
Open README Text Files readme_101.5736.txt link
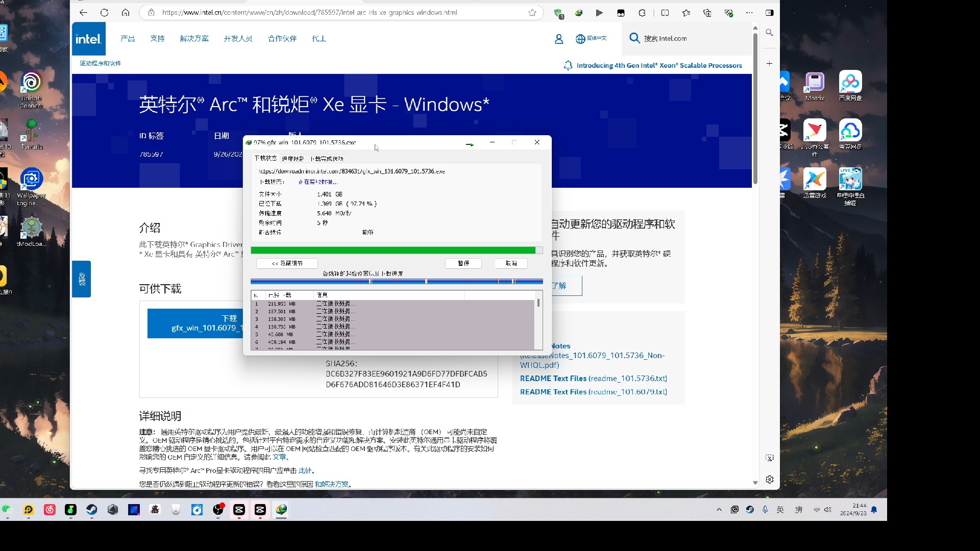(594, 379)
